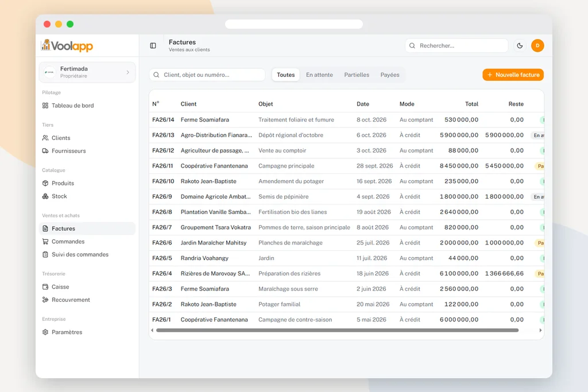Click Campagne de contre-saison cell

tap(295, 320)
